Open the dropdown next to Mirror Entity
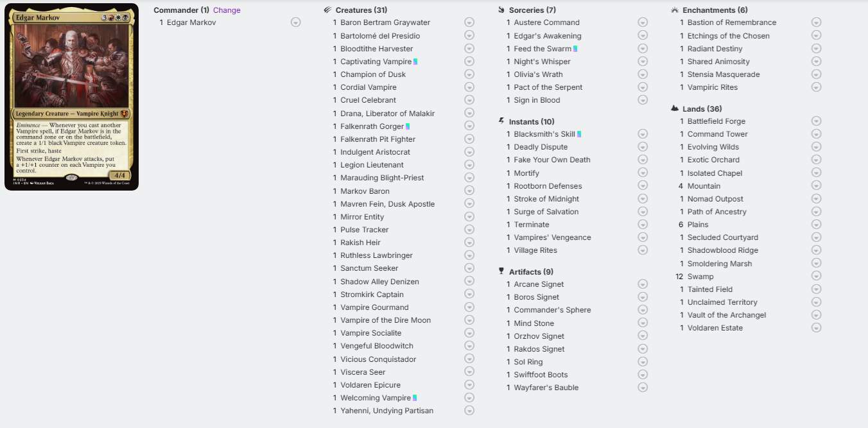The height and width of the screenshot is (428, 868). click(469, 217)
